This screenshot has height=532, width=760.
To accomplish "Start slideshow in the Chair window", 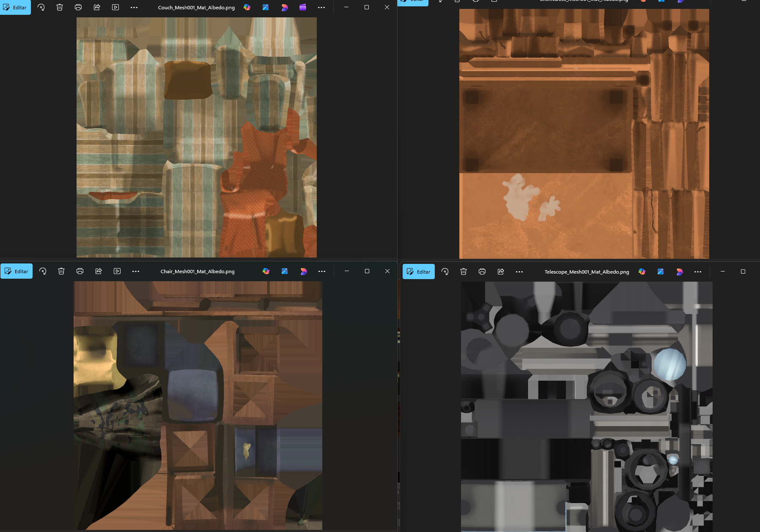I will [117, 271].
